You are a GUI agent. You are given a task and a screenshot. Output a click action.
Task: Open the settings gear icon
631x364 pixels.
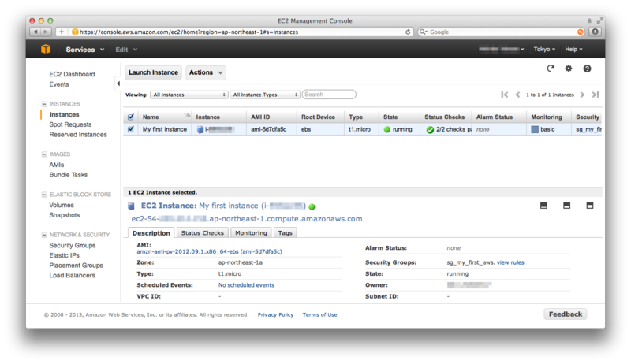[x=568, y=69]
